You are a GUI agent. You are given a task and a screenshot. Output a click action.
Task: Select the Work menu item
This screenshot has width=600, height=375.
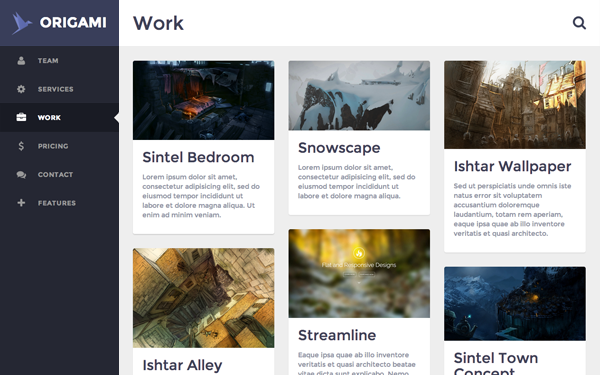tap(59, 117)
